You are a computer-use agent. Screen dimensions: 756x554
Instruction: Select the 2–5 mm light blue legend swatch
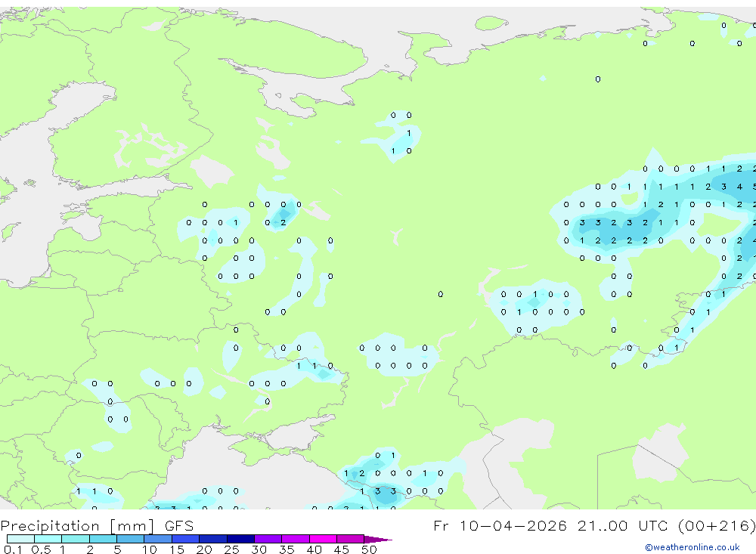pyautogui.click(x=103, y=539)
